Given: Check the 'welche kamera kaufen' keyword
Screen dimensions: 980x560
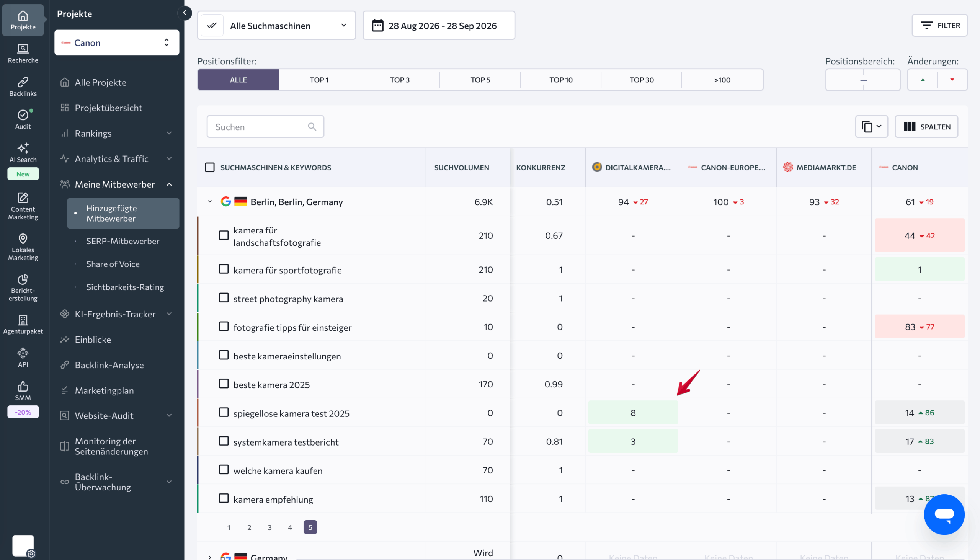Looking at the screenshot, I should pos(224,470).
